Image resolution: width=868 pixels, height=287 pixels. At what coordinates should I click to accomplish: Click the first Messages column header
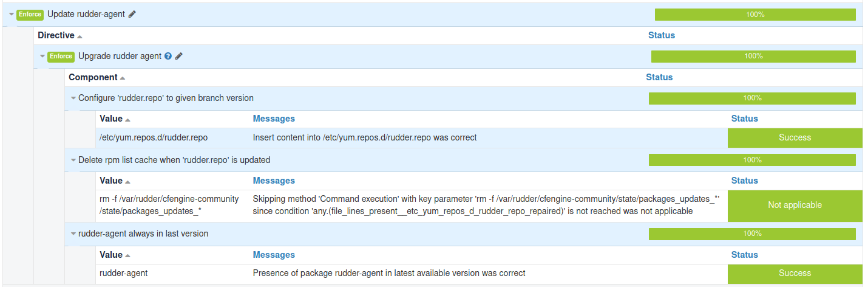coord(274,119)
